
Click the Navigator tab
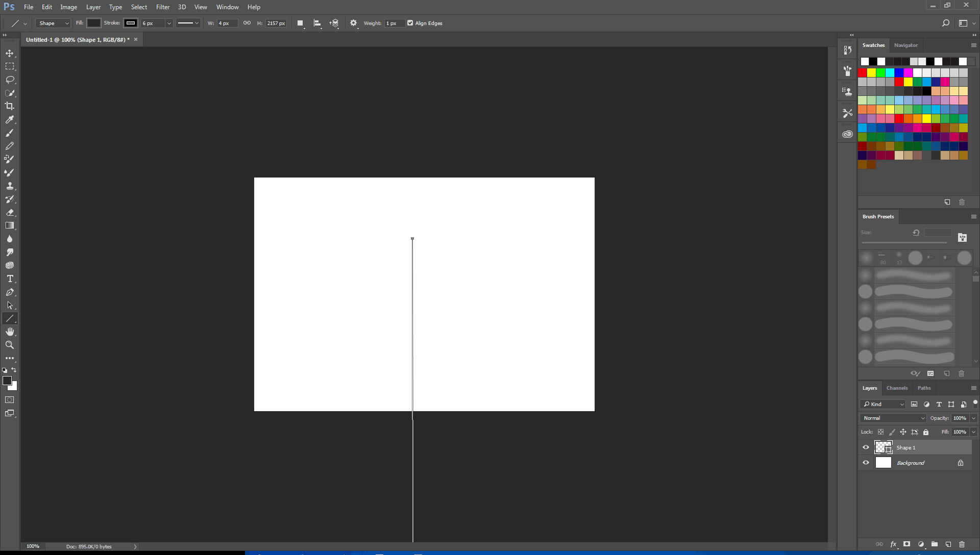pyautogui.click(x=905, y=45)
